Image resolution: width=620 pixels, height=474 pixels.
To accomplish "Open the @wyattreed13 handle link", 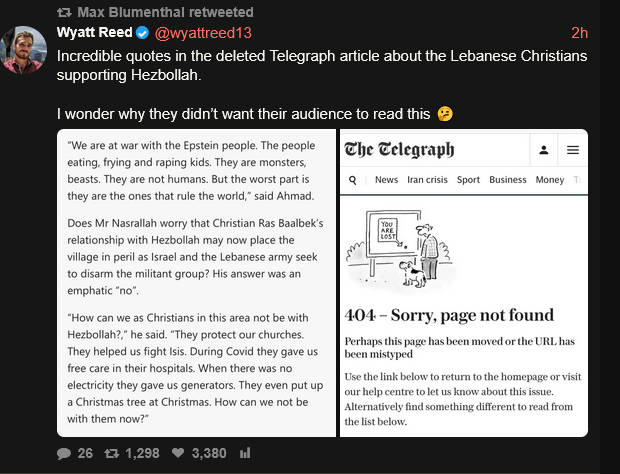I will pyautogui.click(x=203, y=33).
